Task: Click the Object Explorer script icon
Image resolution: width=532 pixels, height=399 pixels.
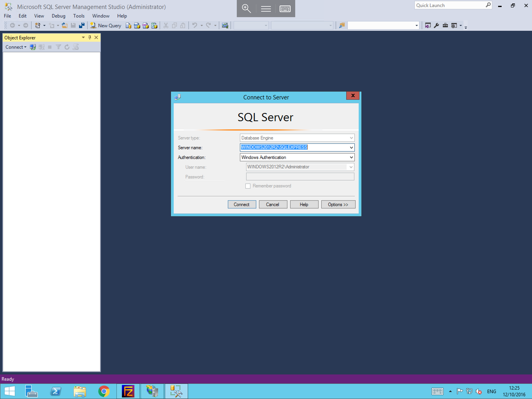Action: 76,47
